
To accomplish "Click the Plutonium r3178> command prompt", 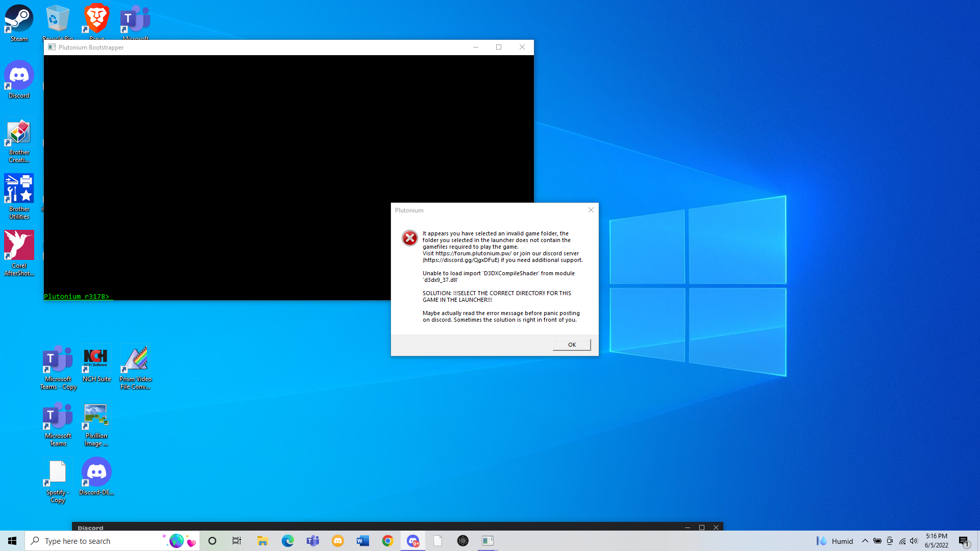I will click(77, 296).
